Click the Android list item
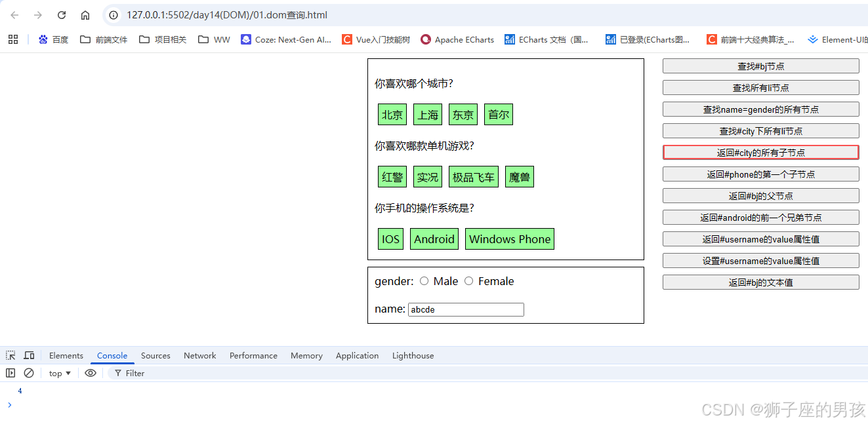 tap(434, 239)
